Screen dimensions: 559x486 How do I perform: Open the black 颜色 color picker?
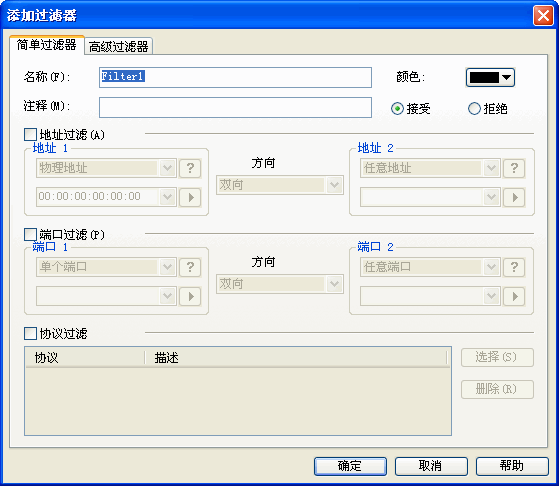tap(490, 77)
